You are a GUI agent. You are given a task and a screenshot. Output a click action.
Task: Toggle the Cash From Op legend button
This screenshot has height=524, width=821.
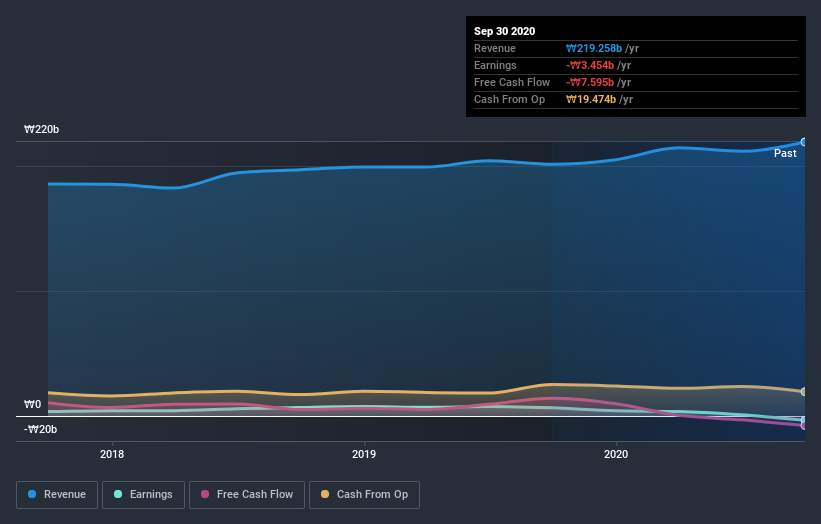point(364,495)
